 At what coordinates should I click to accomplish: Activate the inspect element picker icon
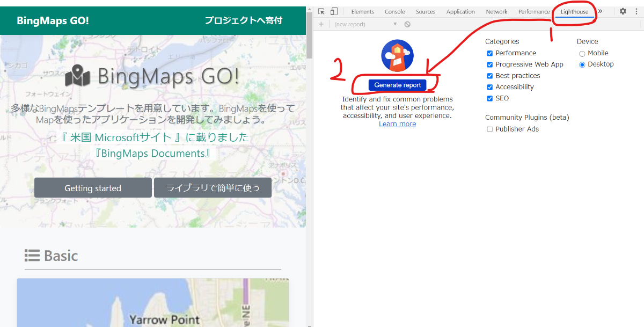coord(321,11)
